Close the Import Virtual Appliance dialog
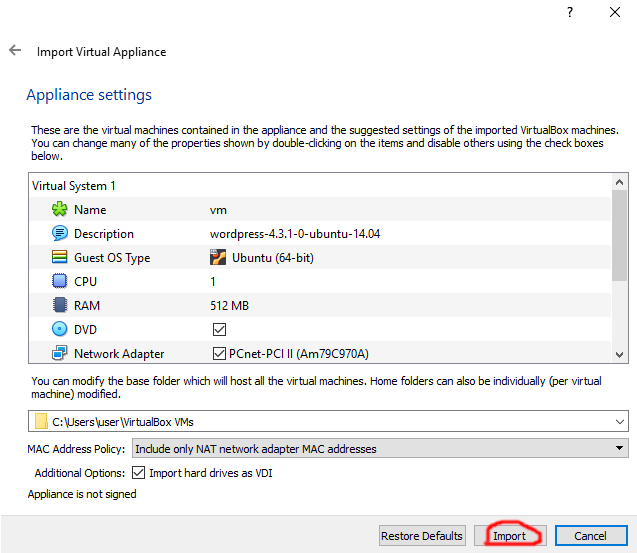637x553 pixels. (x=615, y=12)
